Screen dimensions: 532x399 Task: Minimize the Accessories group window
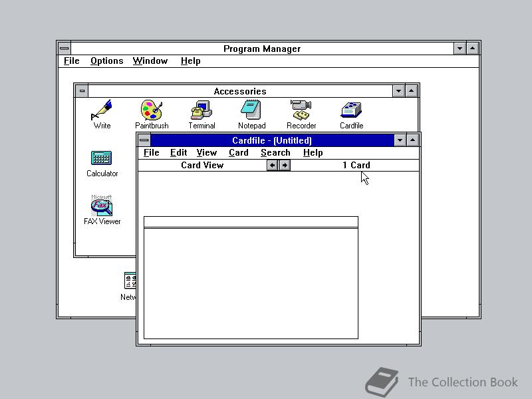pos(398,91)
